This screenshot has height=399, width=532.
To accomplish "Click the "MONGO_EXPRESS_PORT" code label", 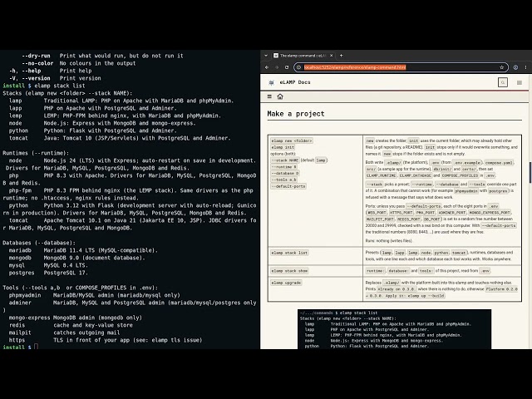I will pos(490,213).
